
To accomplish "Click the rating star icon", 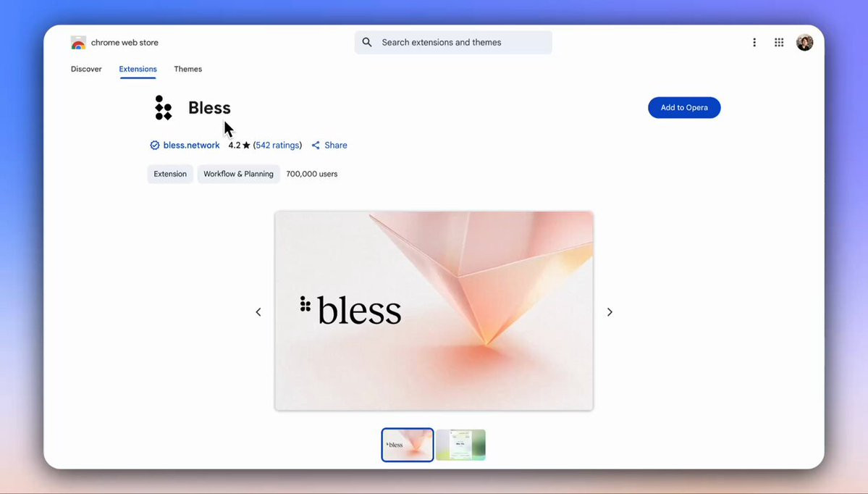I will [246, 145].
